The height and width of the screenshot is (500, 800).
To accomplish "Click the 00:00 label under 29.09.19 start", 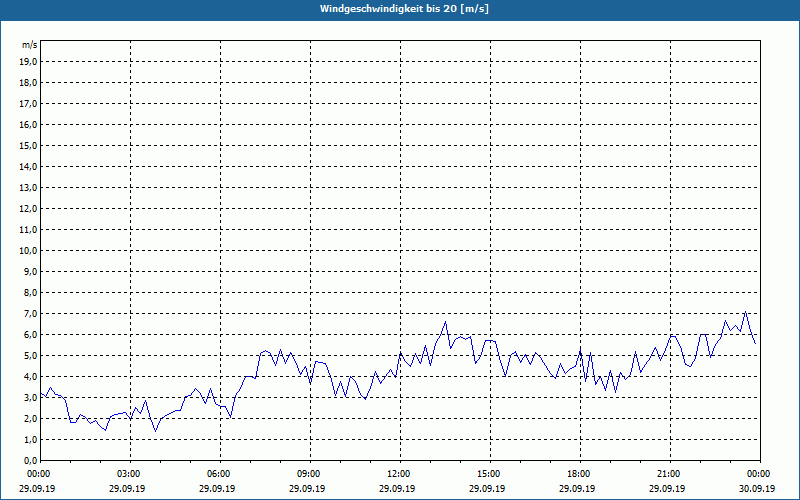I will click(x=37, y=474).
